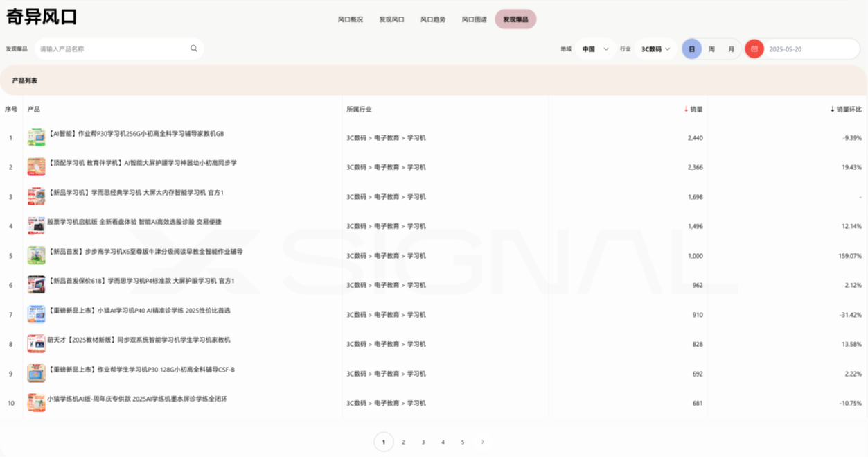Switch period to 月 (month)
Image resolution: width=868 pixels, height=457 pixels.
pos(731,49)
